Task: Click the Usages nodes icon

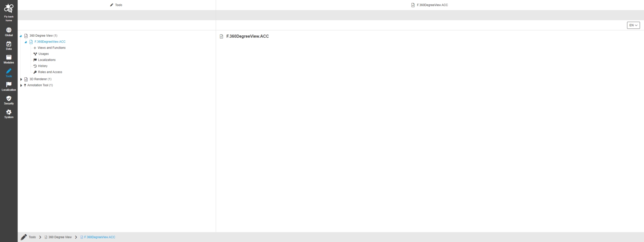Action: pyautogui.click(x=35, y=54)
